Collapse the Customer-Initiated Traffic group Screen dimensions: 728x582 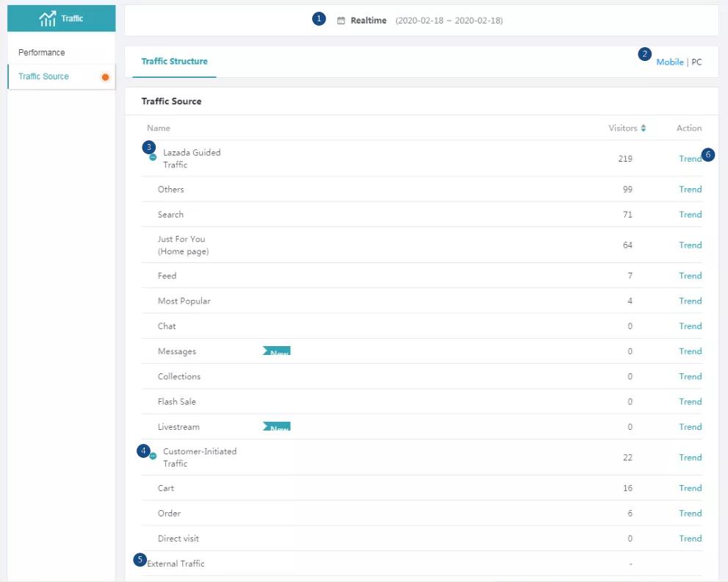tap(153, 456)
